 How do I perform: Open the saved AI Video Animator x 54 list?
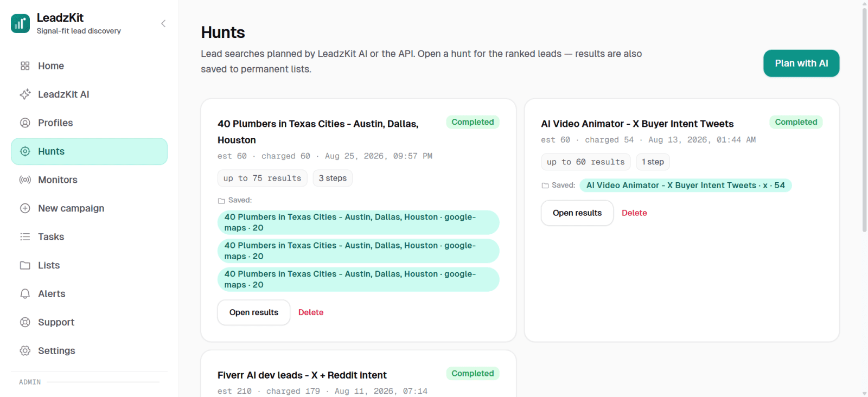coord(686,185)
